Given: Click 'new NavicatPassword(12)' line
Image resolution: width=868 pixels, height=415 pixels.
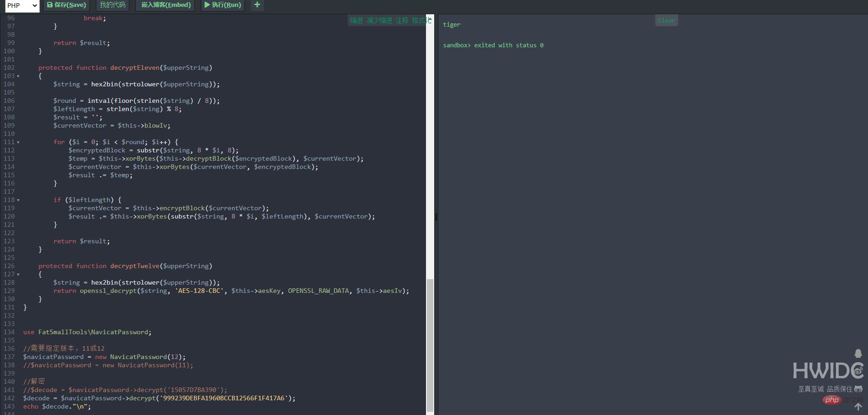Looking at the screenshot, I should [105, 357].
